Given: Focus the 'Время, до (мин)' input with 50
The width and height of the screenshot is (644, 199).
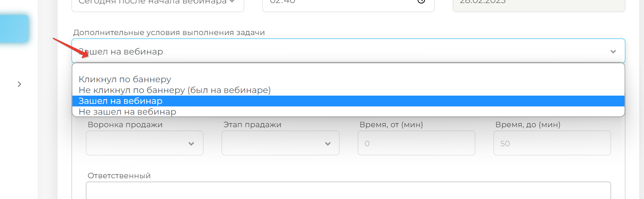Looking at the screenshot, I should tap(552, 143).
